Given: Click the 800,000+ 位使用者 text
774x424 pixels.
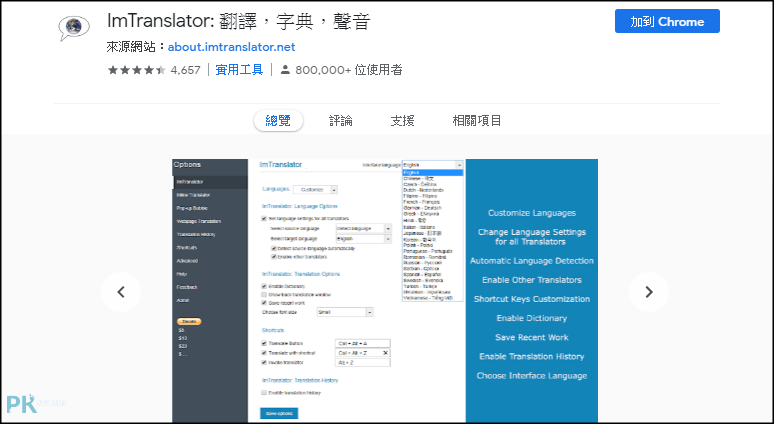Looking at the screenshot, I should (348, 70).
